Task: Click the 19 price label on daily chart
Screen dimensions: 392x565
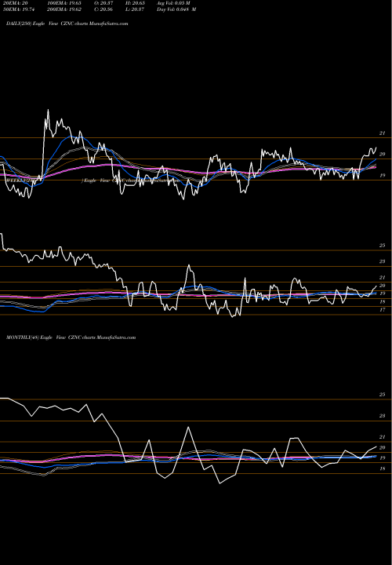Action: 383,176
